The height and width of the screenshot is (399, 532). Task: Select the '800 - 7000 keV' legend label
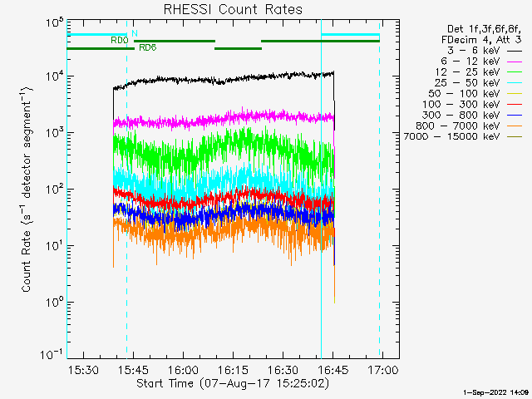tap(458, 126)
